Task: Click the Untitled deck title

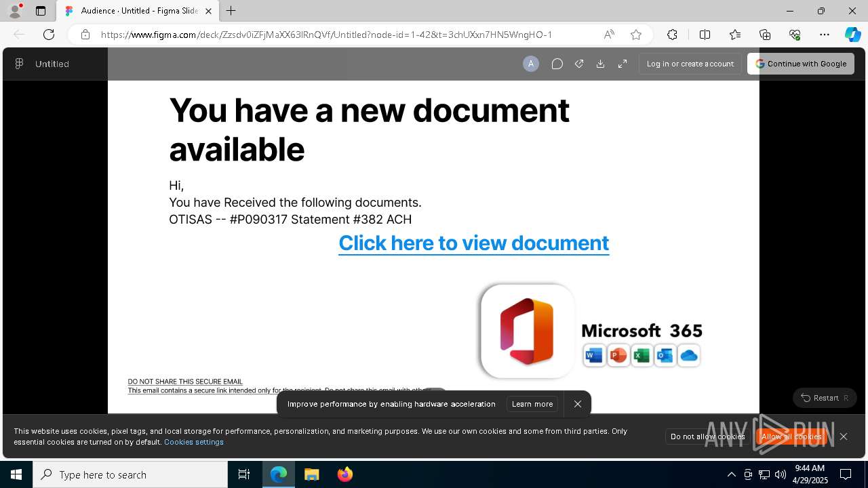Action: point(52,64)
